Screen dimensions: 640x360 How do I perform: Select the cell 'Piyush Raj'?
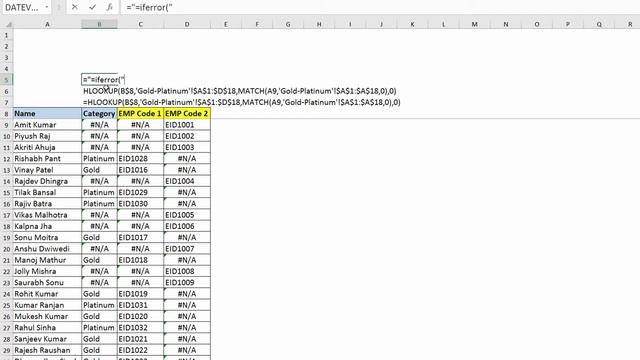click(x=47, y=136)
